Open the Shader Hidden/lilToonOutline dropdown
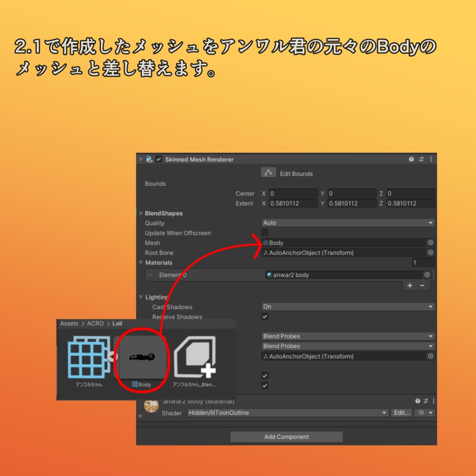476x476 pixels. [288, 413]
